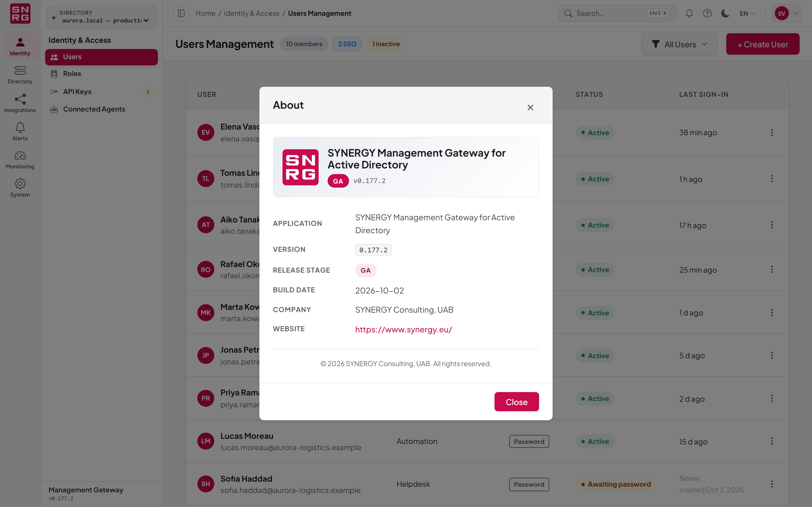Open the EV user account menu
Viewport: 812px width, 507px height.
point(787,14)
